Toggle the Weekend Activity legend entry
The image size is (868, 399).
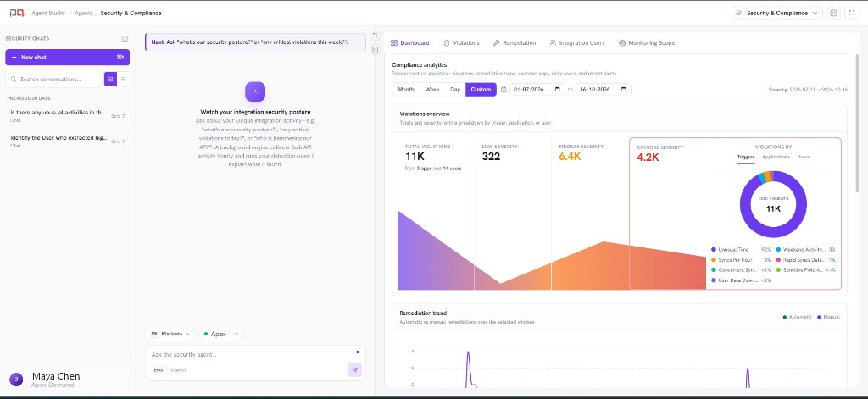[x=806, y=250]
